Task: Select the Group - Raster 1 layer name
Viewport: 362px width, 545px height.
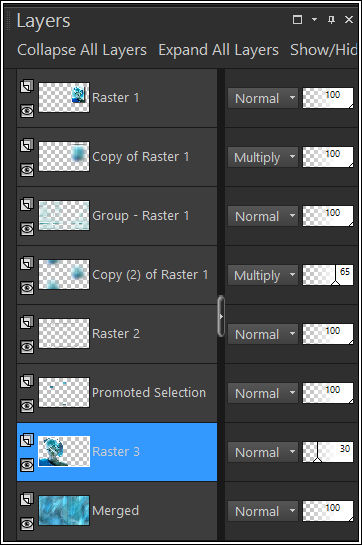Action: pos(141,216)
